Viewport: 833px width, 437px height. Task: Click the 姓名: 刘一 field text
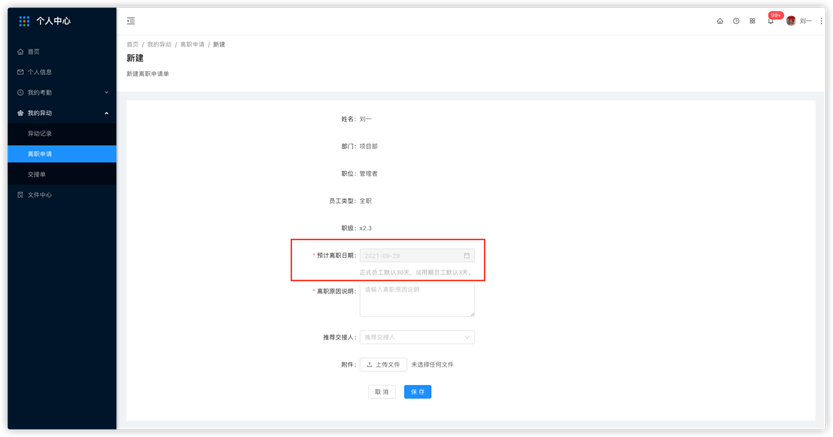356,119
